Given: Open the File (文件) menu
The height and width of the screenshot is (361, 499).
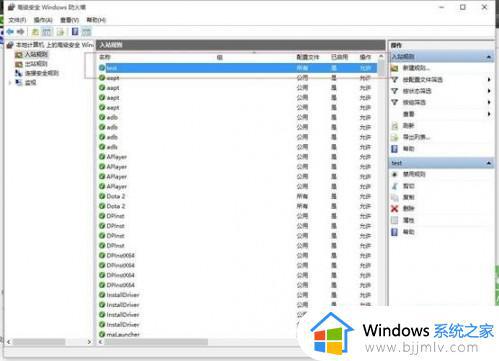Looking at the screenshot, I should 17,20.
